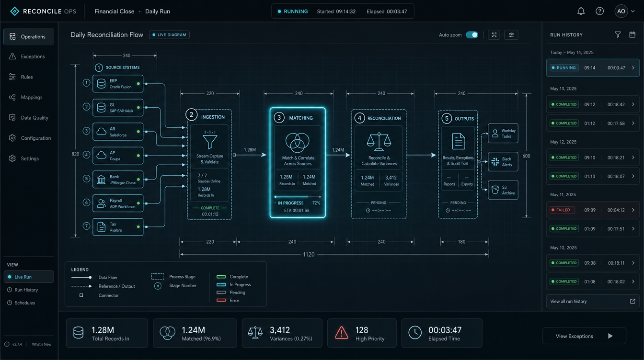The height and width of the screenshot is (360, 644).
Task: Click the View Exceptions button
Action: (x=584, y=336)
